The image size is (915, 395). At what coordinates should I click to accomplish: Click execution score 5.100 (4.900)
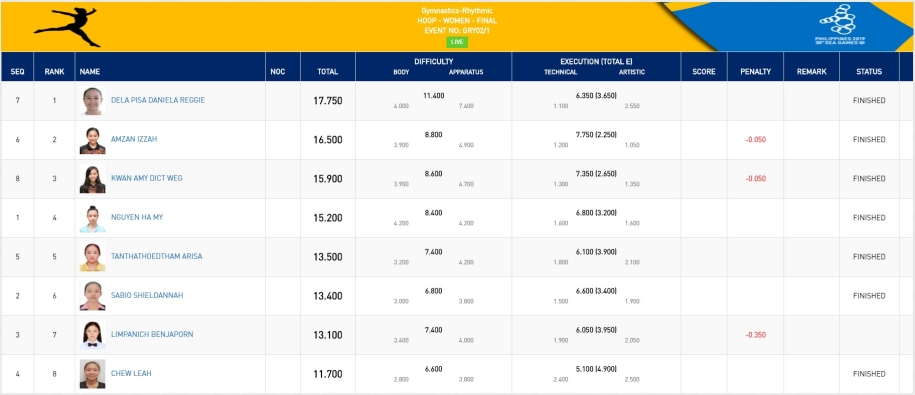click(596, 369)
